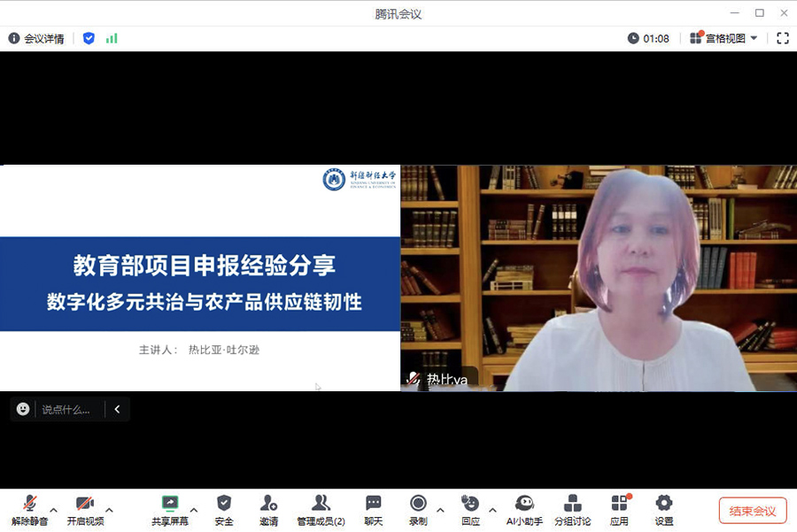The width and height of the screenshot is (797, 532).
Task: Click the 说点什么 chat input field
Action: (x=66, y=409)
